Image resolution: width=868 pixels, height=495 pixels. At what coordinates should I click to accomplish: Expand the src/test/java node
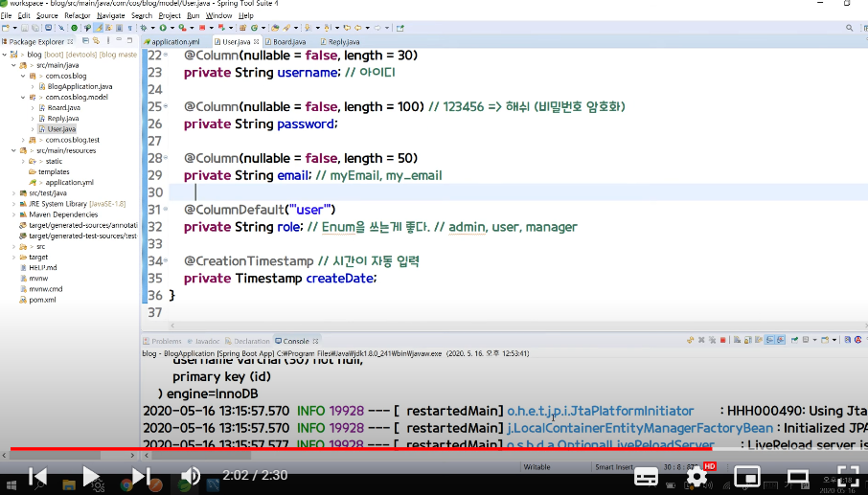pyautogui.click(x=13, y=193)
